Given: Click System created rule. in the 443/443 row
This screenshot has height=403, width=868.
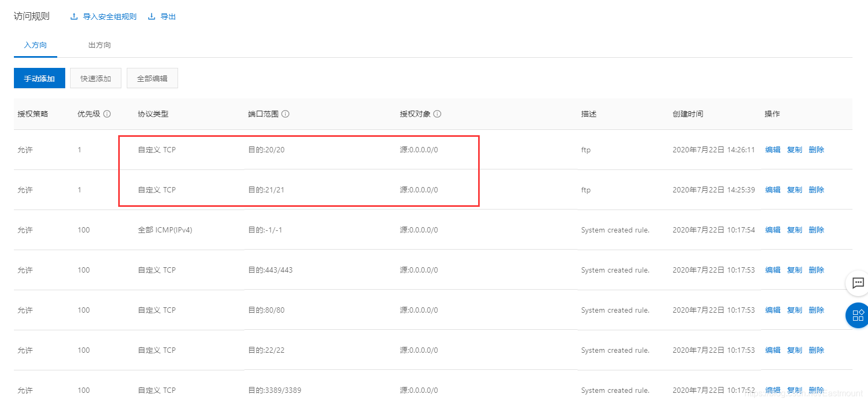Looking at the screenshot, I should tap(615, 270).
